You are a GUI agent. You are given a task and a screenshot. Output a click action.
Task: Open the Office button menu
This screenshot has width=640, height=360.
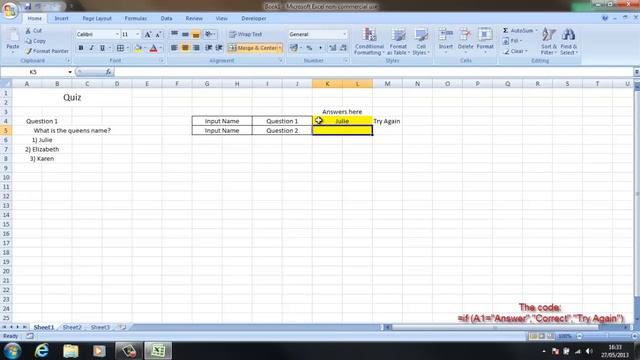[x=9, y=10]
